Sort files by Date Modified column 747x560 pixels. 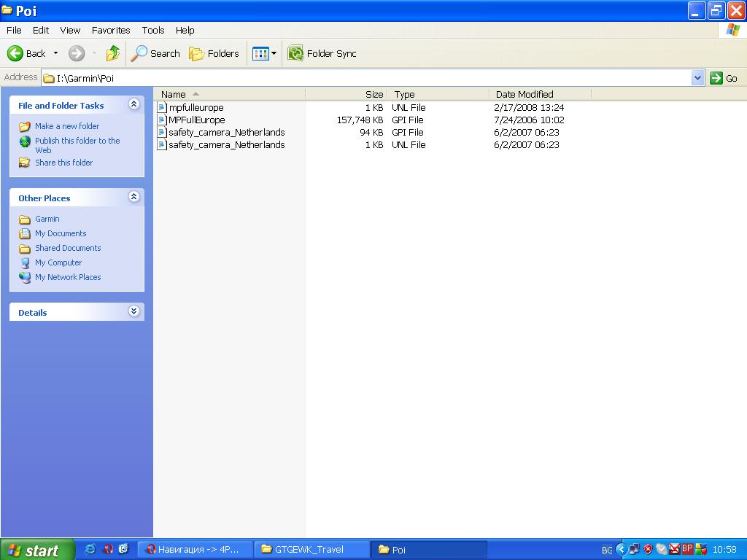click(x=541, y=94)
